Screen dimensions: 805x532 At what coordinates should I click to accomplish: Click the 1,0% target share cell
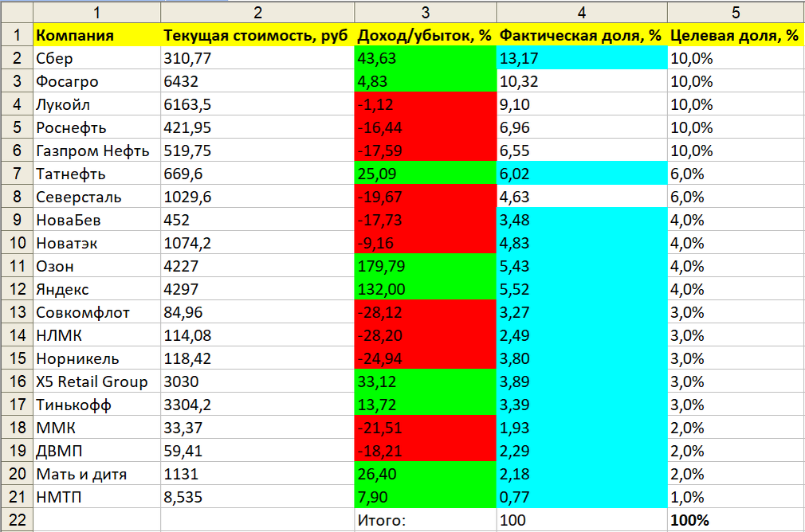click(736, 497)
